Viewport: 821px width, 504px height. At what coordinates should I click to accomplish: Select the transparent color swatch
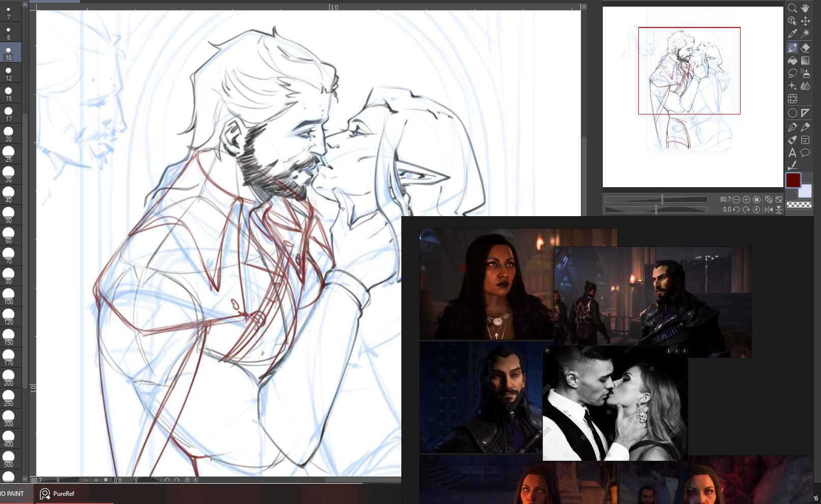[799, 205]
